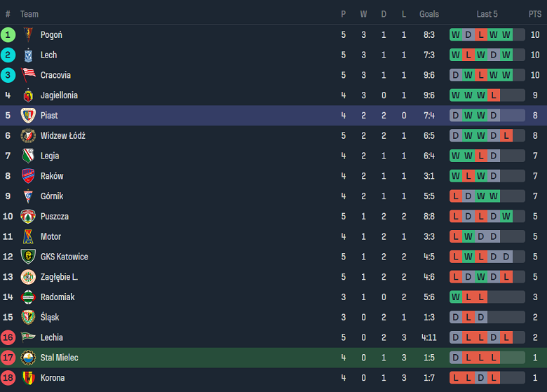Click the Korona club crest icon

tap(28, 378)
